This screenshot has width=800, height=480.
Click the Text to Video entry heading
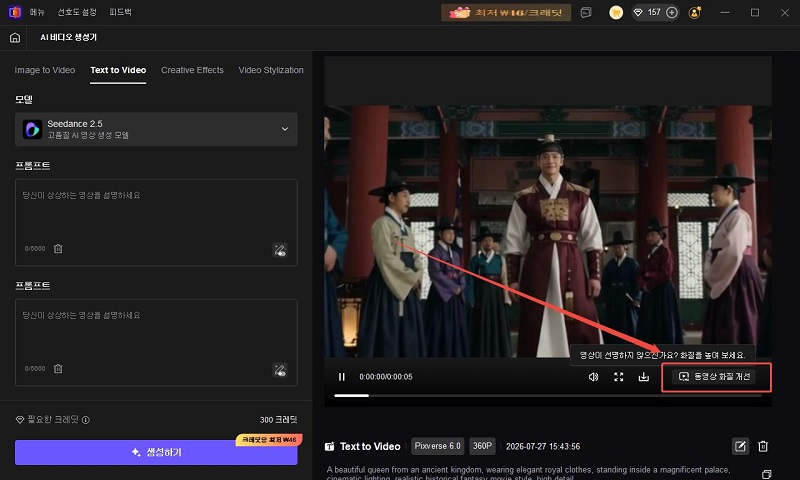[x=370, y=447]
